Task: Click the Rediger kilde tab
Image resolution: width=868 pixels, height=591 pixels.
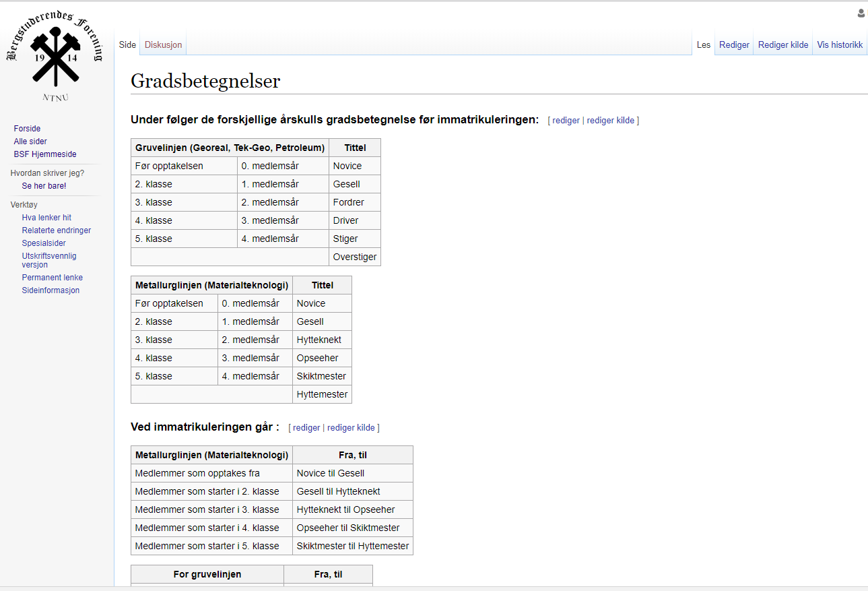Action: (782, 45)
